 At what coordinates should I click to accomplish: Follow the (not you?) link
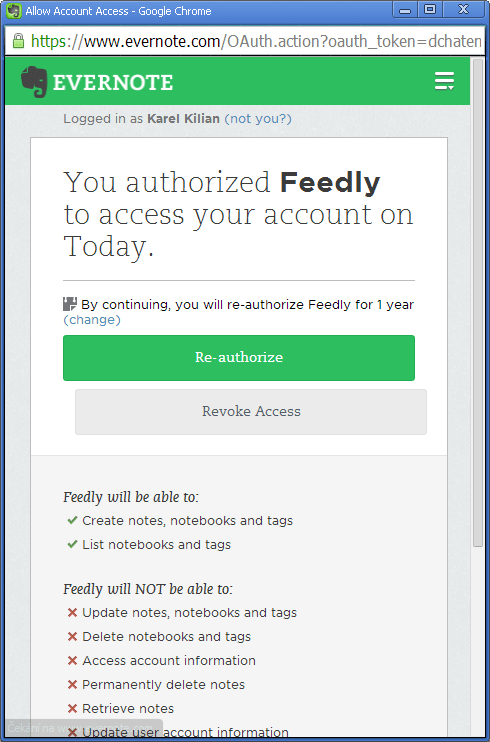[x=258, y=119]
